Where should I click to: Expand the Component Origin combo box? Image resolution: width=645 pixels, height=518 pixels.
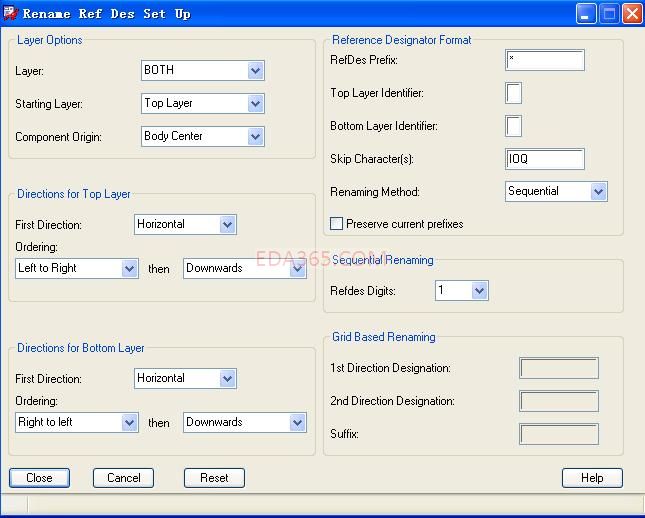click(x=202, y=136)
